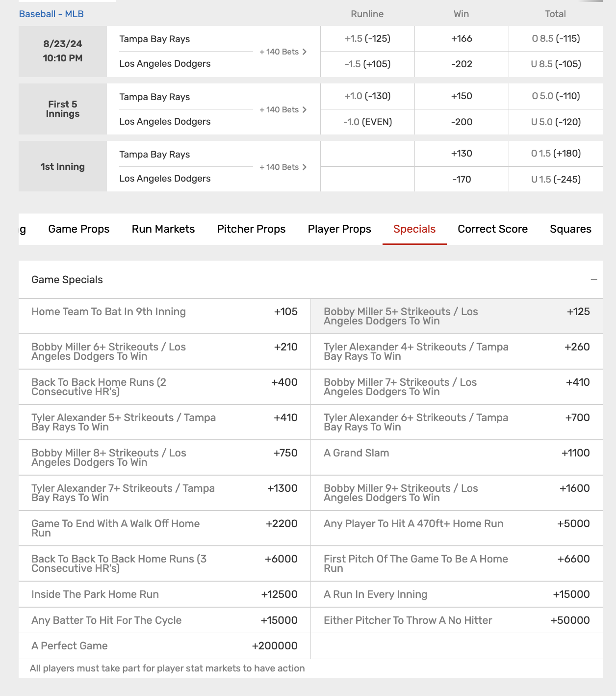Go to the Squares tab

(x=570, y=229)
